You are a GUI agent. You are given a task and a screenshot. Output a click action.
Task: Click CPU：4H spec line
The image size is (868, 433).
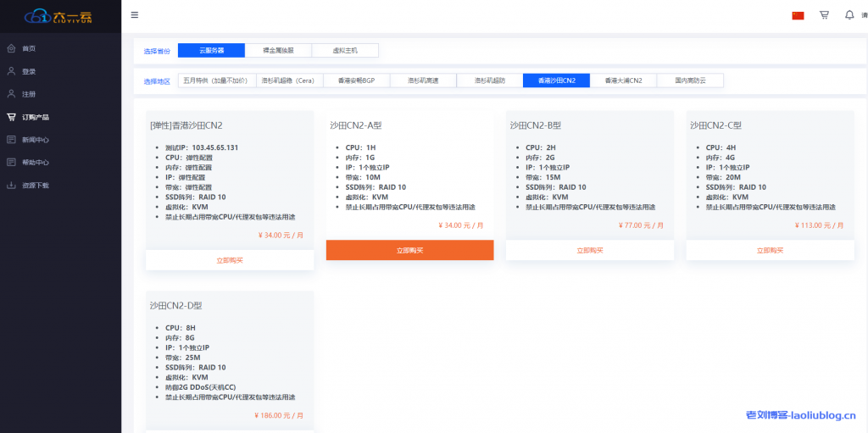click(x=721, y=147)
